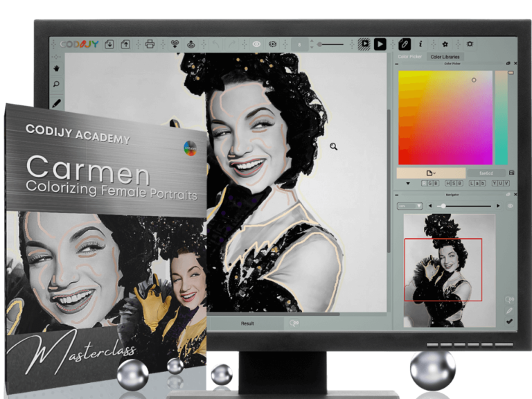532x399 pixels.
Task: Click the export/upload document icon in toolbar
Action: point(125,44)
